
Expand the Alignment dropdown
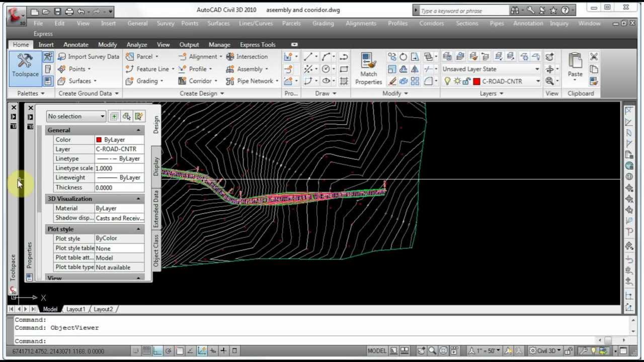pyautogui.click(x=220, y=57)
